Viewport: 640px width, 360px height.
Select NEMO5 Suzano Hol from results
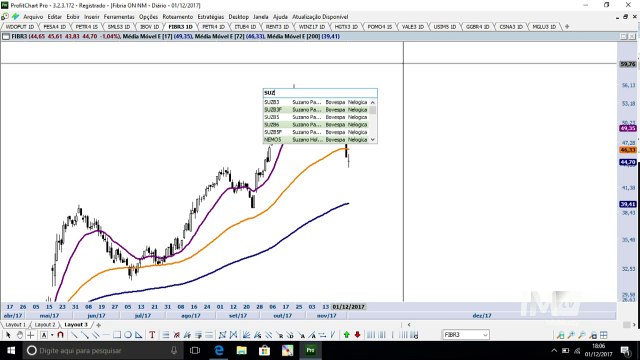click(x=316, y=140)
